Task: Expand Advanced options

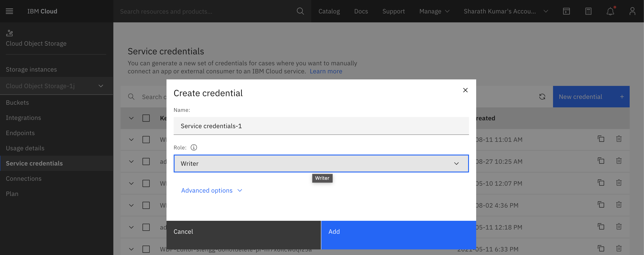Action: click(x=212, y=191)
